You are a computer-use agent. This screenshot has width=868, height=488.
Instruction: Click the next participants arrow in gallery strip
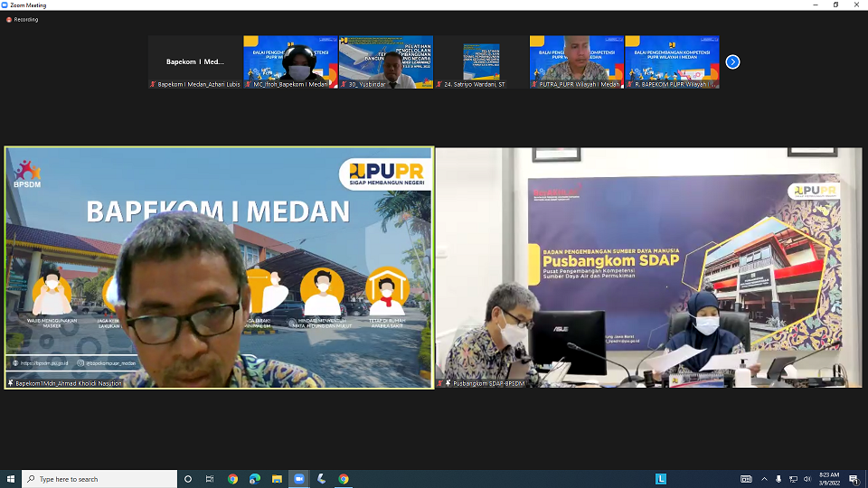[x=732, y=62]
